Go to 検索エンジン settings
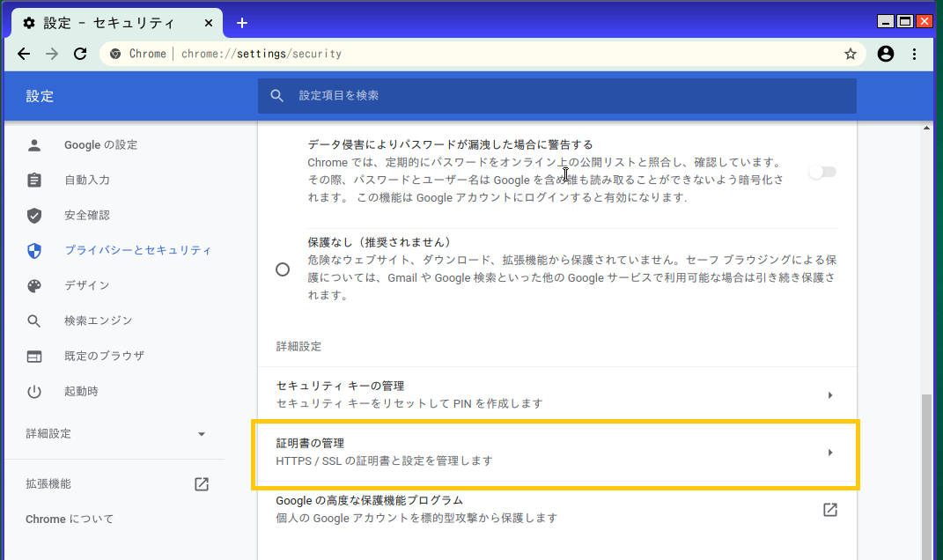This screenshot has height=560, width=943. [x=98, y=321]
